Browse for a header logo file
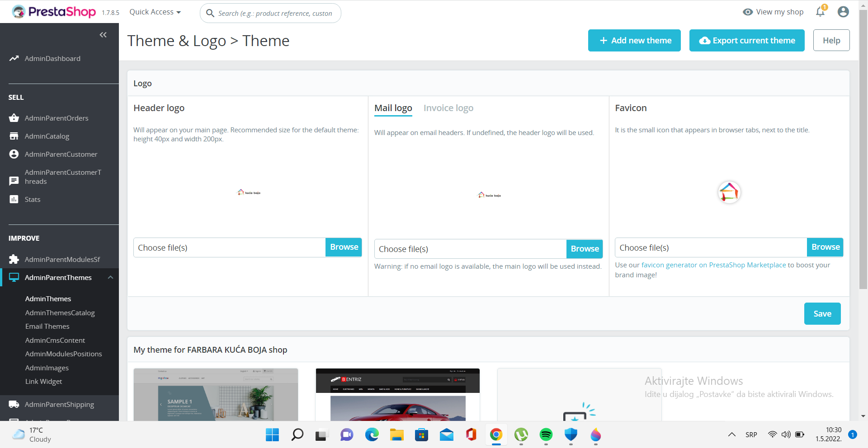This screenshot has height=448, width=868. tap(344, 247)
